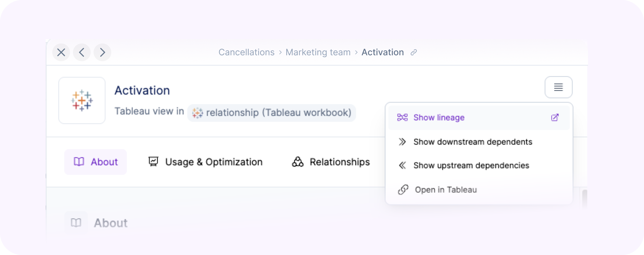
Task: Close the asset detail panel
Action: 61,52
